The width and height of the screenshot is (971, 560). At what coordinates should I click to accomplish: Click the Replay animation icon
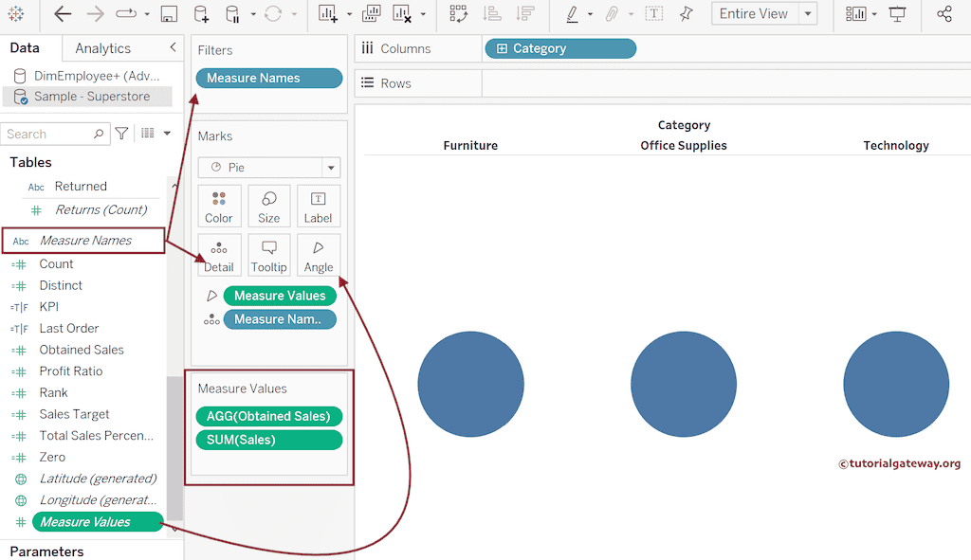coord(126,13)
